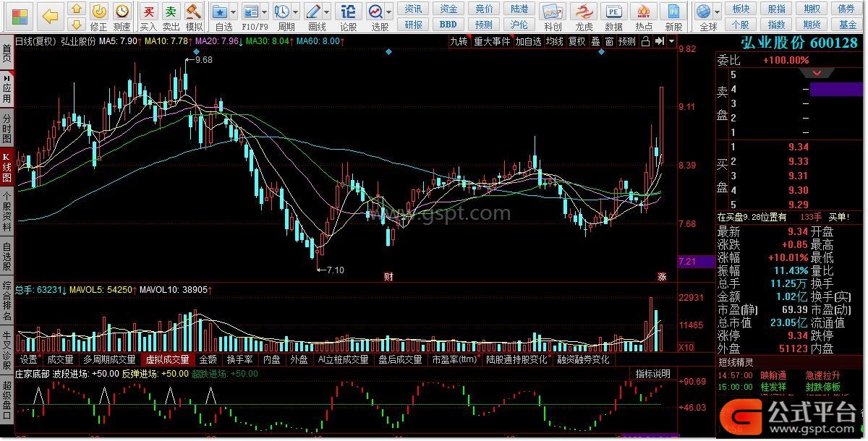868x441 pixels.
Task: Click the 板块 sector button
Action: point(740,9)
